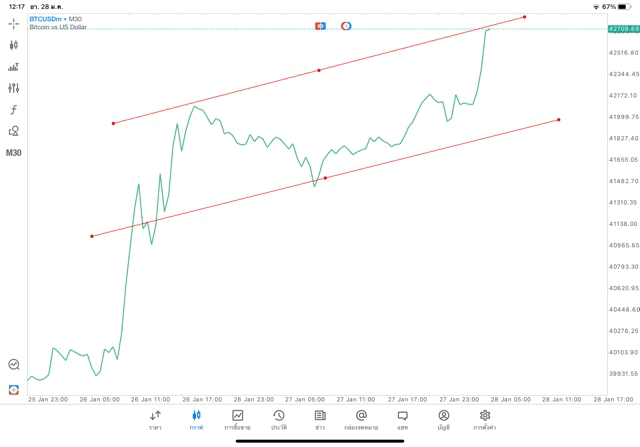Open the บัญชี accounts tab
This screenshot has width=640, height=447.
[443, 420]
